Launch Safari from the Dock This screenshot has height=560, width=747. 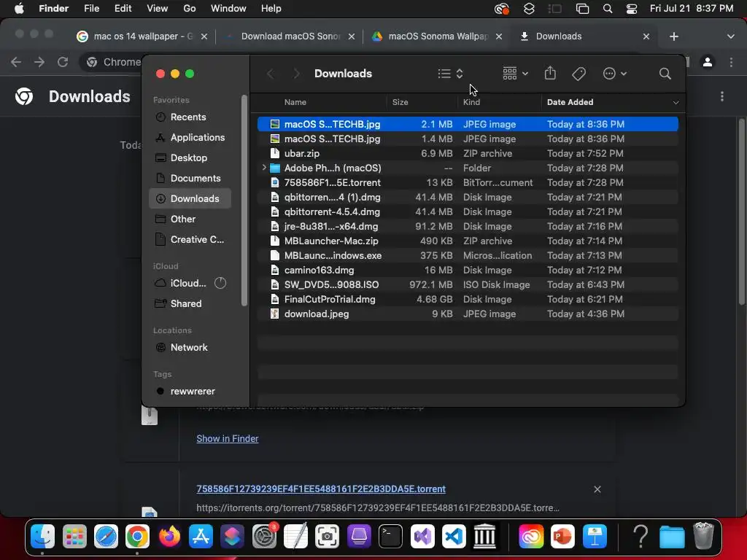pos(106,537)
